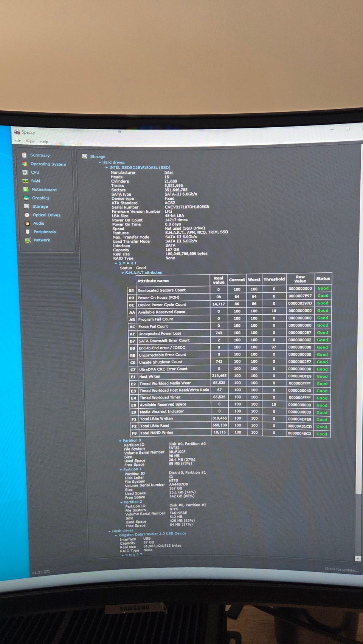Select the SATA Downshift Error Count row

coord(230,340)
